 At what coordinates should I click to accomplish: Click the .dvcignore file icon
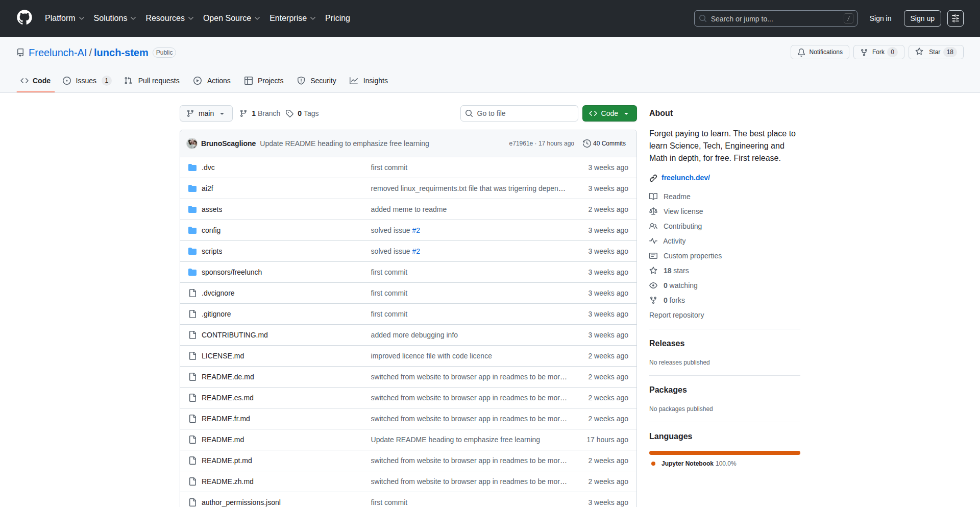tap(192, 293)
